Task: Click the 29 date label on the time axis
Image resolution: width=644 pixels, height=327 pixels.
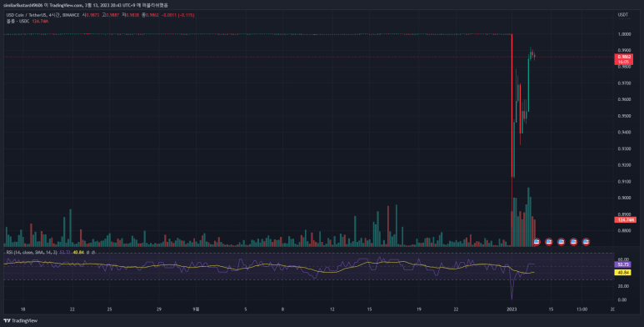Action: pyautogui.click(x=159, y=309)
